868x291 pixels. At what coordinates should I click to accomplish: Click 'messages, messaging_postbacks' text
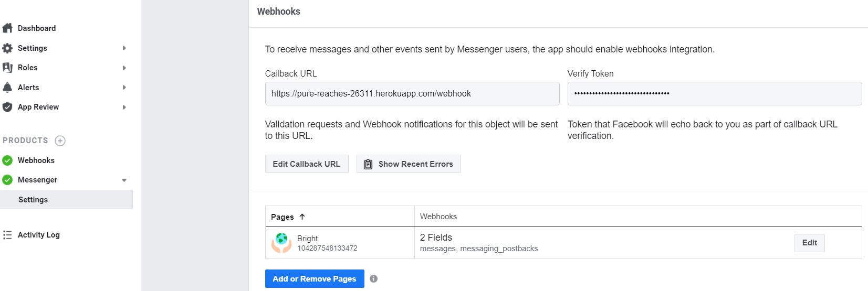click(479, 249)
